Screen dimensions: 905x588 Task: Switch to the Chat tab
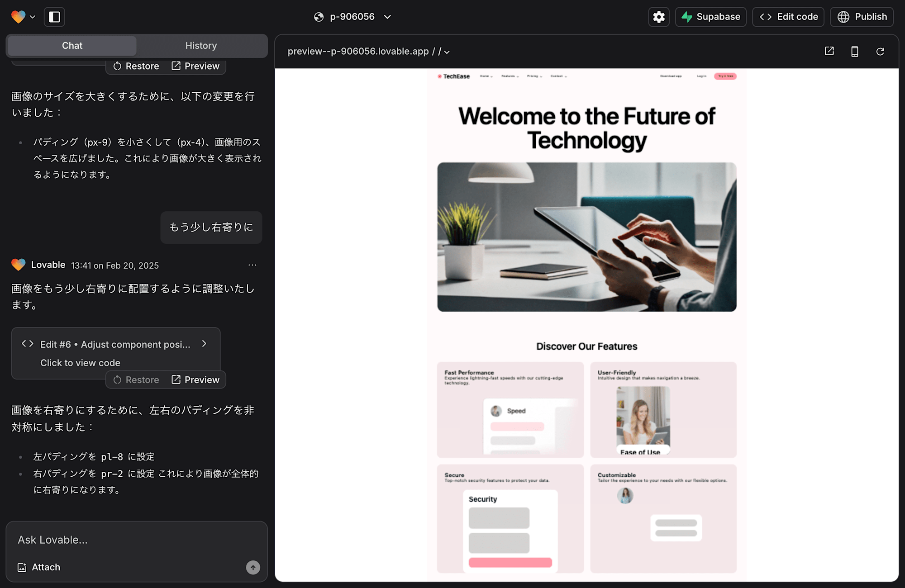pos(72,46)
